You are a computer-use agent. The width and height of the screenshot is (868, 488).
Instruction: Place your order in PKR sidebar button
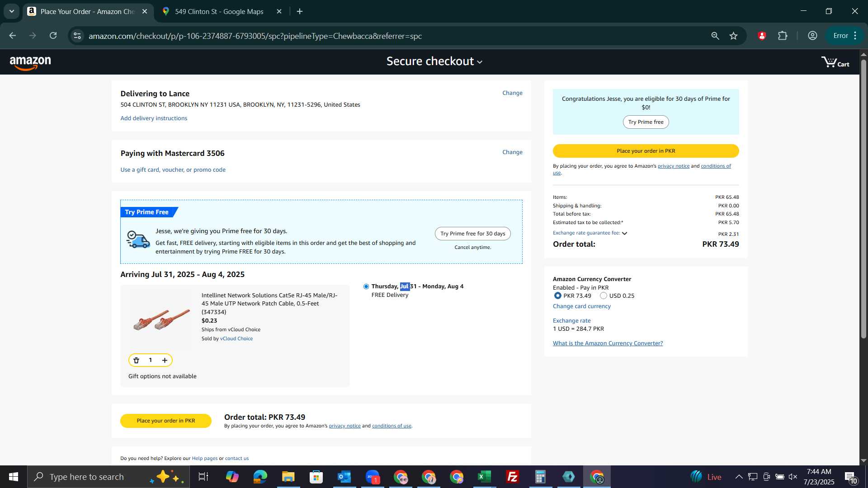click(646, 151)
